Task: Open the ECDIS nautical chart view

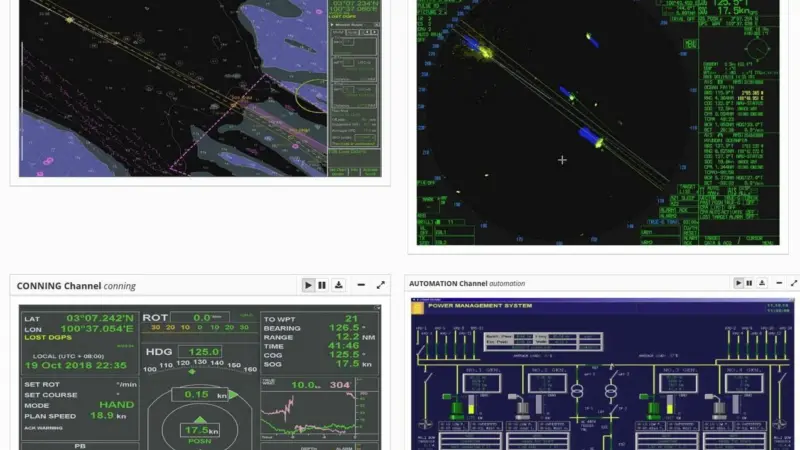Action: coord(200,88)
